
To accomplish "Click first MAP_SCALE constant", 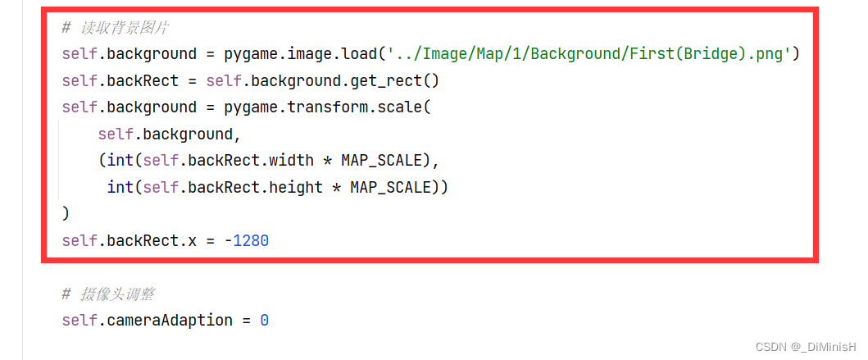I will click(x=381, y=161).
